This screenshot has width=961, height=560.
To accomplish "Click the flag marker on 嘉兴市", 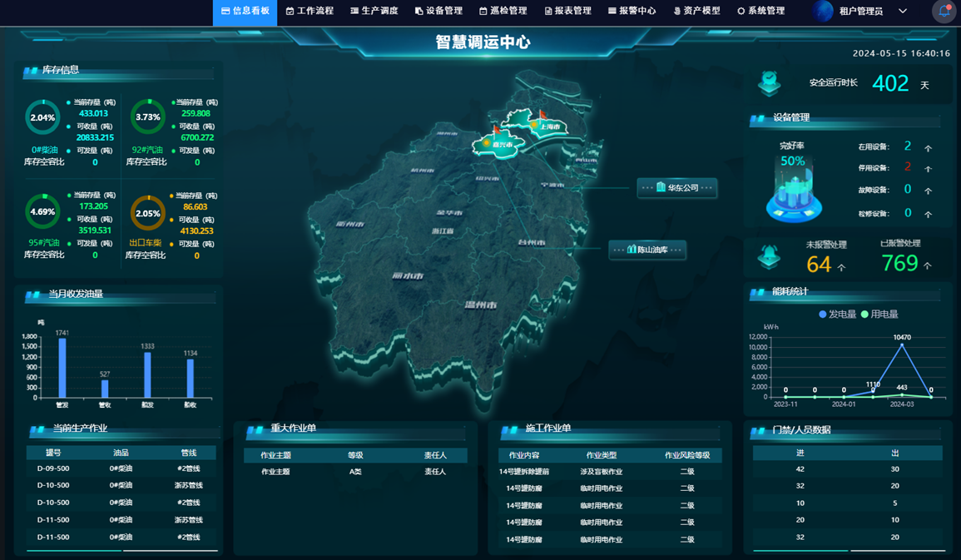I will [x=497, y=131].
